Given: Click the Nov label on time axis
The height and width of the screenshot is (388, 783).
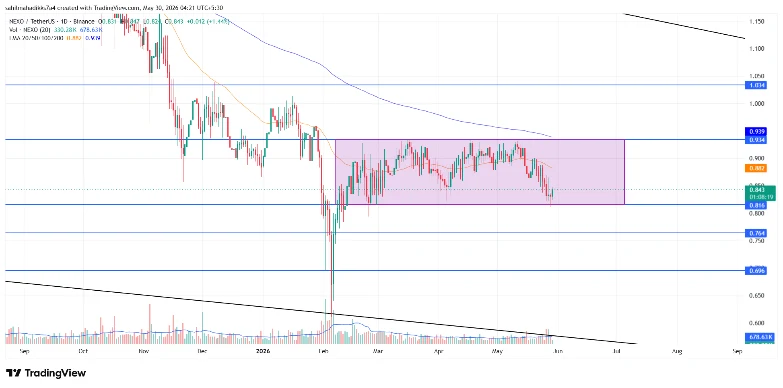Looking at the screenshot, I should 144,352.
